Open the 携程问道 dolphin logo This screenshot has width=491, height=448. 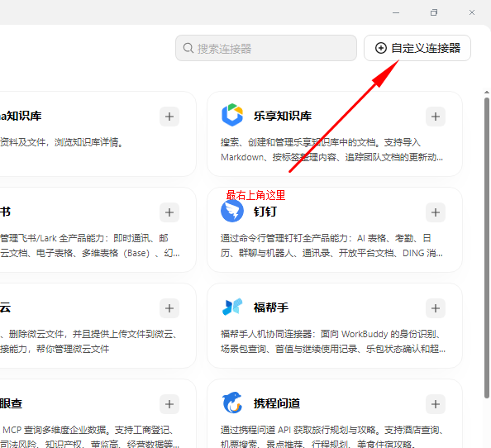[232, 403]
